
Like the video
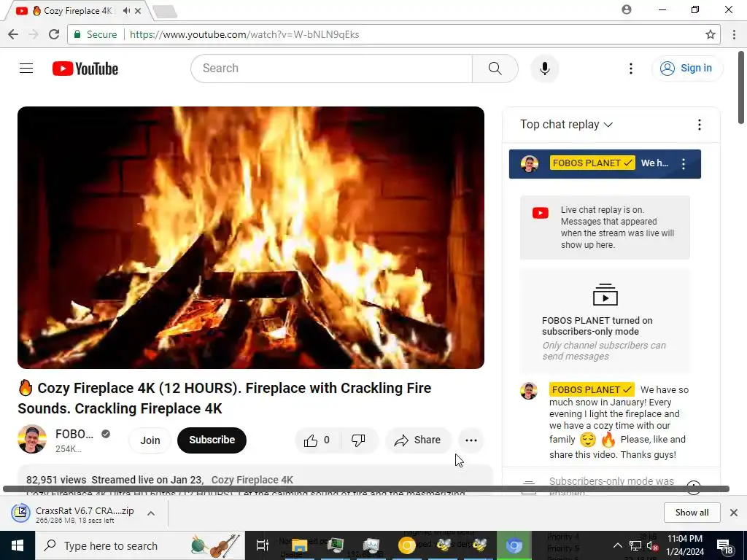pos(317,440)
